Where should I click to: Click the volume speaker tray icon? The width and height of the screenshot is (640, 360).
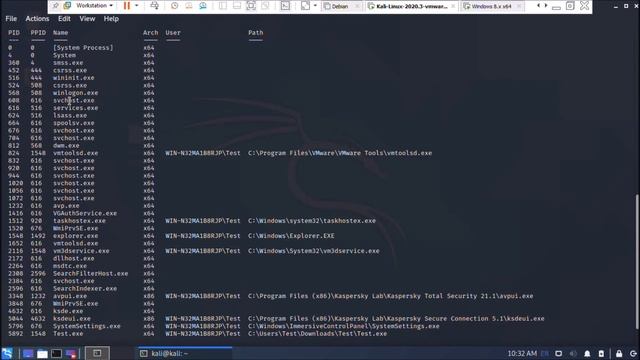point(573,353)
